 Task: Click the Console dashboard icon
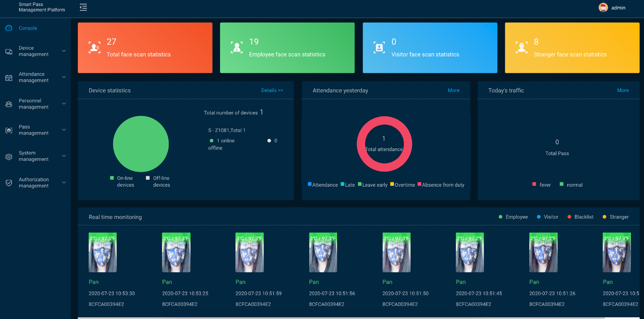pos(9,28)
